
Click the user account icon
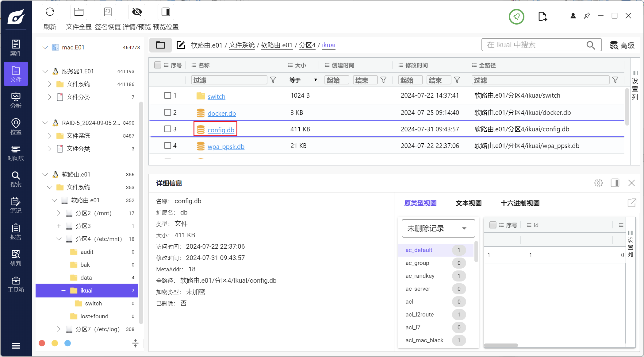(x=573, y=16)
